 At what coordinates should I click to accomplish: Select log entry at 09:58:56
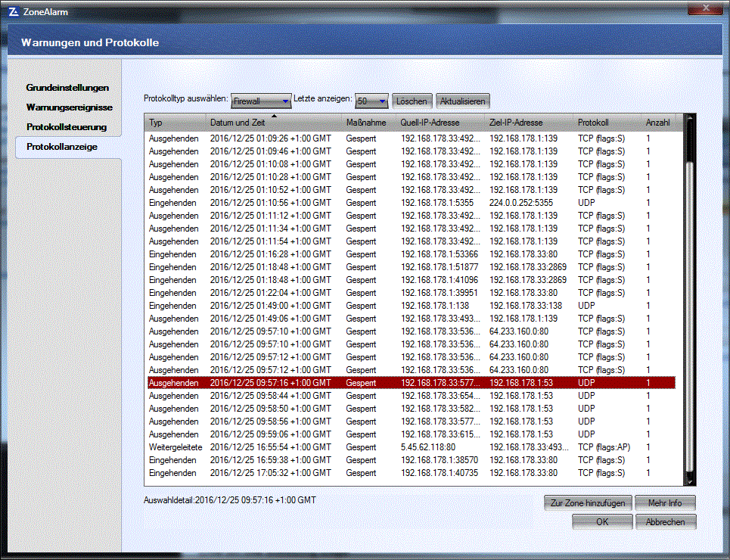(x=412, y=422)
